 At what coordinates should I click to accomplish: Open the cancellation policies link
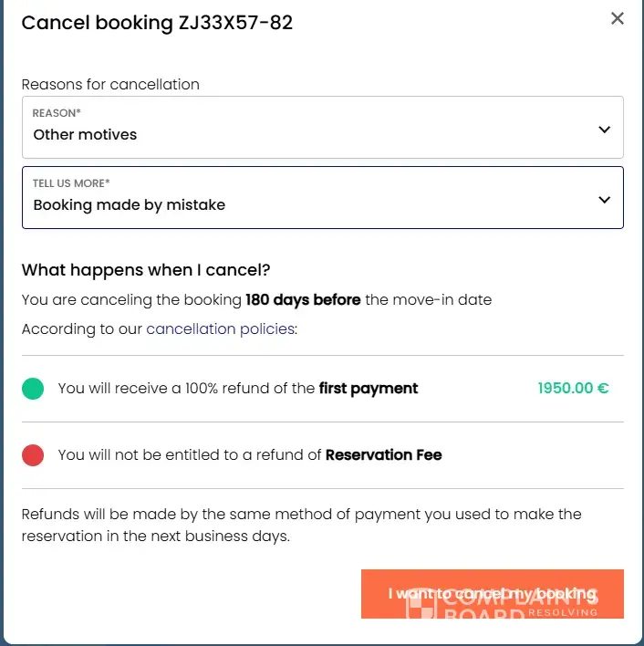(x=221, y=328)
